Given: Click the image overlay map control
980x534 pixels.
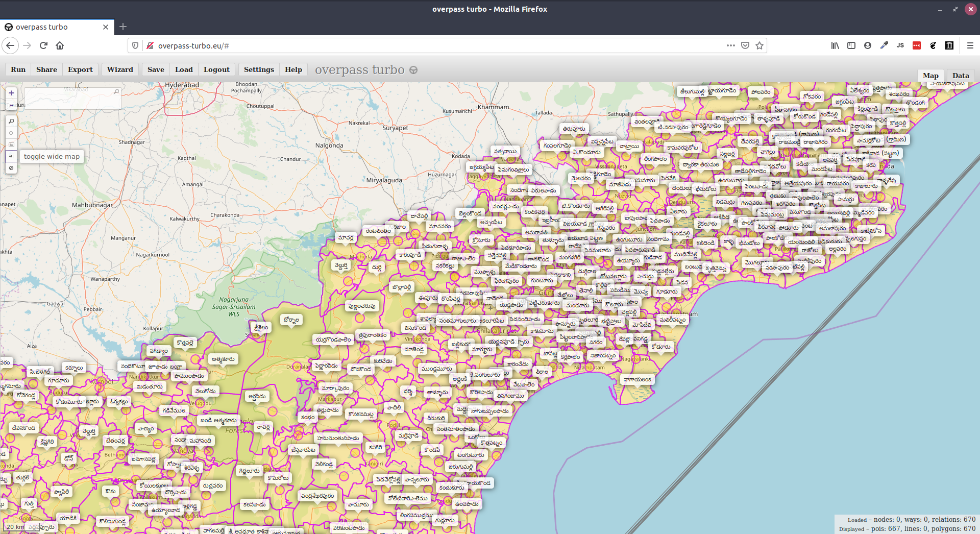Looking at the screenshot, I should (x=11, y=145).
